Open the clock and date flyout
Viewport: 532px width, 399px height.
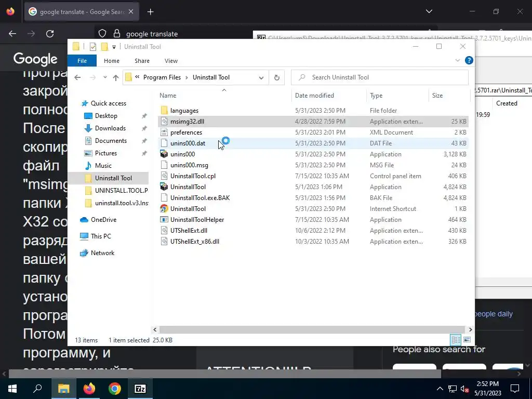(487, 389)
